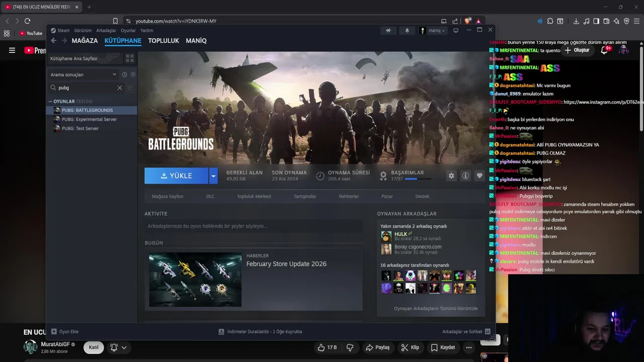This screenshot has height=362, width=644.
Task: Click Katıl join button on YouTube
Action: (94, 347)
